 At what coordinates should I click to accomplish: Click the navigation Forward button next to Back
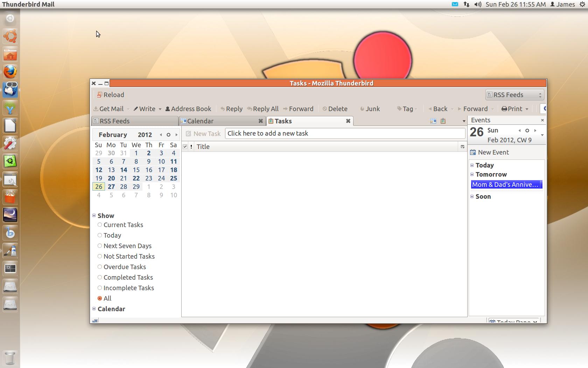pos(473,109)
